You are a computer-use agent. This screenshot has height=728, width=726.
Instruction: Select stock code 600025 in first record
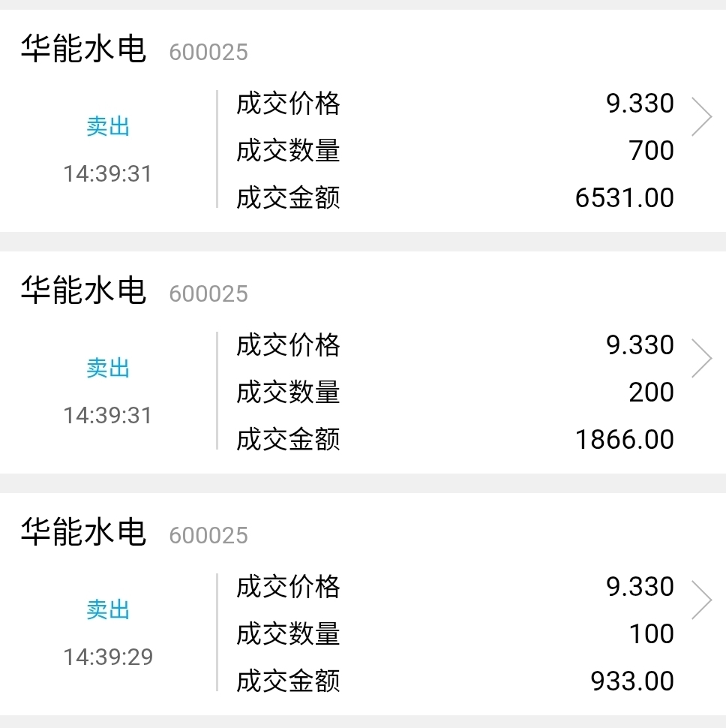point(208,52)
